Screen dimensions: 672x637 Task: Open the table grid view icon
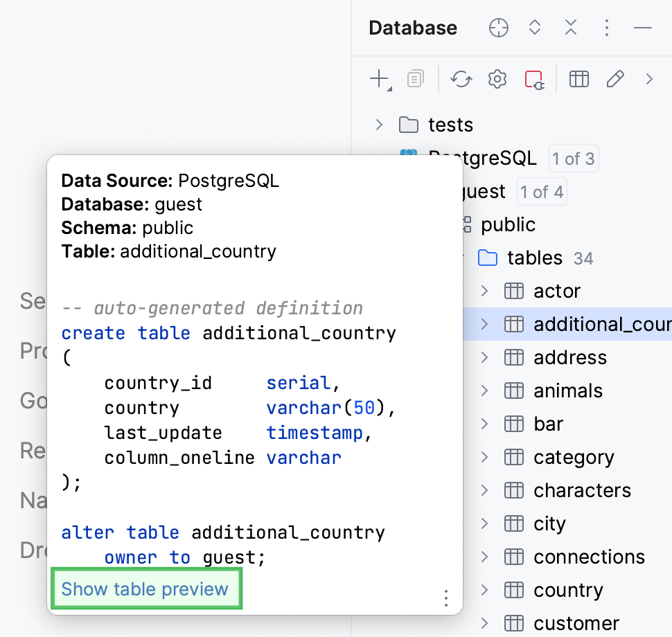pos(579,79)
